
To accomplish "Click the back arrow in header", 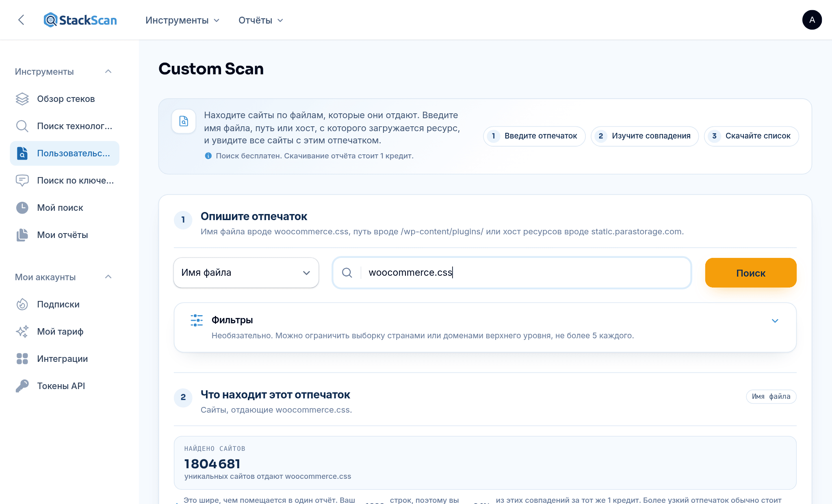I will pos(21,20).
